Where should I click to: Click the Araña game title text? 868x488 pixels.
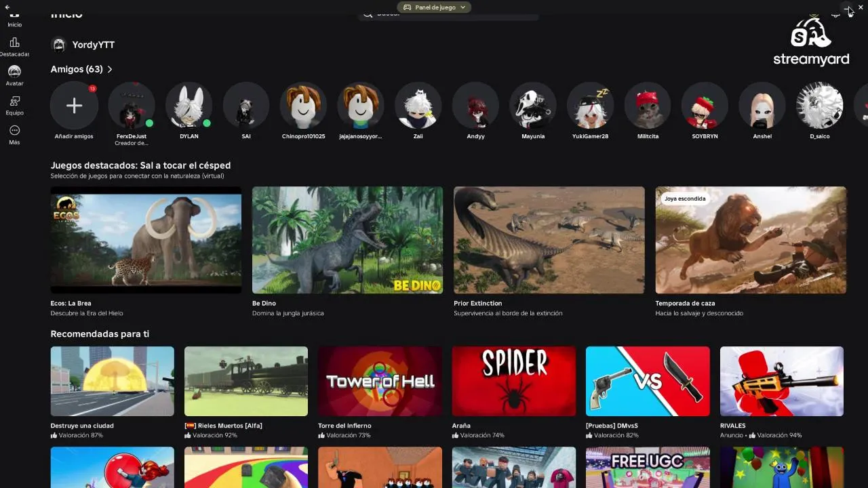coord(461,426)
